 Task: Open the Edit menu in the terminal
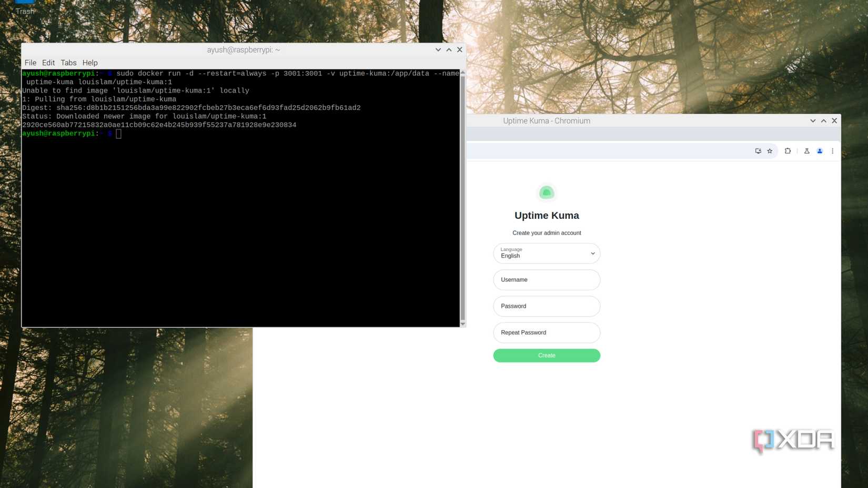[x=48, y=63]
